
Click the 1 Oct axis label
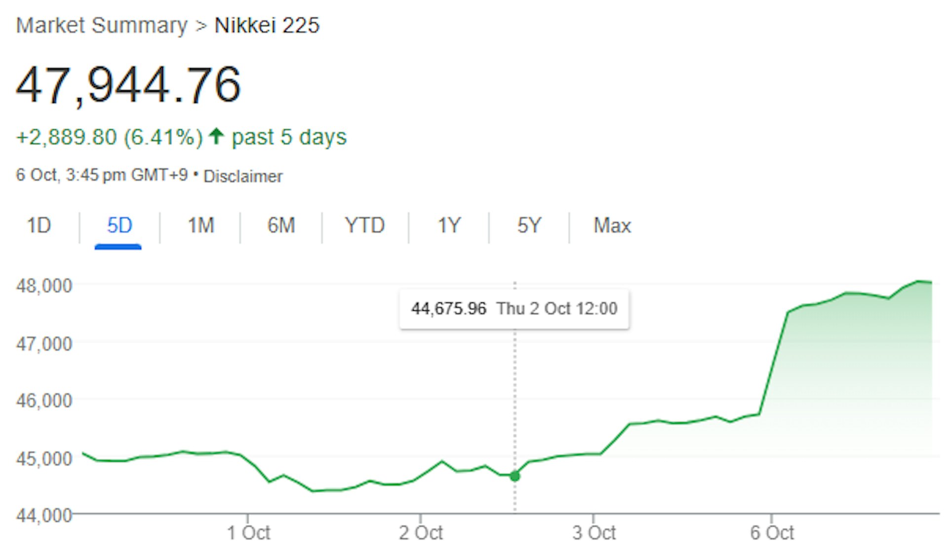(x=248, y=533)
